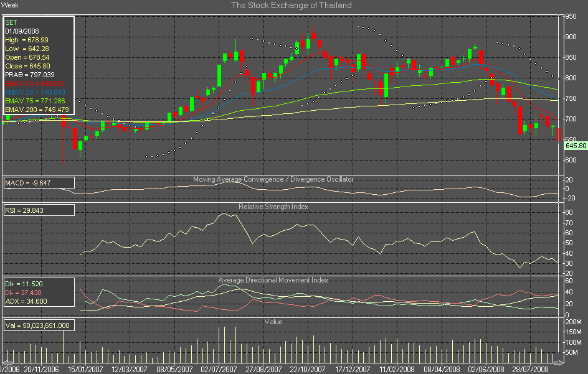Click the 02/06/2008 date on the time axis
This screenshot has width=588, height=374.
click(486, 370)
